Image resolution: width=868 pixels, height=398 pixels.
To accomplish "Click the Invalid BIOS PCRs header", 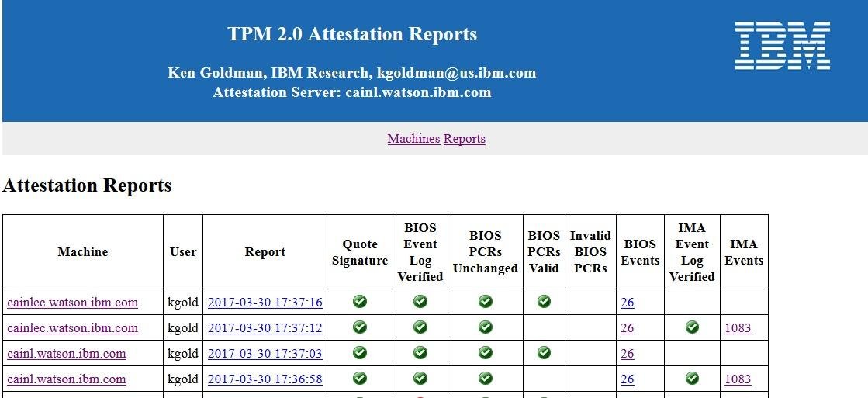I will (x=590, y=252).
